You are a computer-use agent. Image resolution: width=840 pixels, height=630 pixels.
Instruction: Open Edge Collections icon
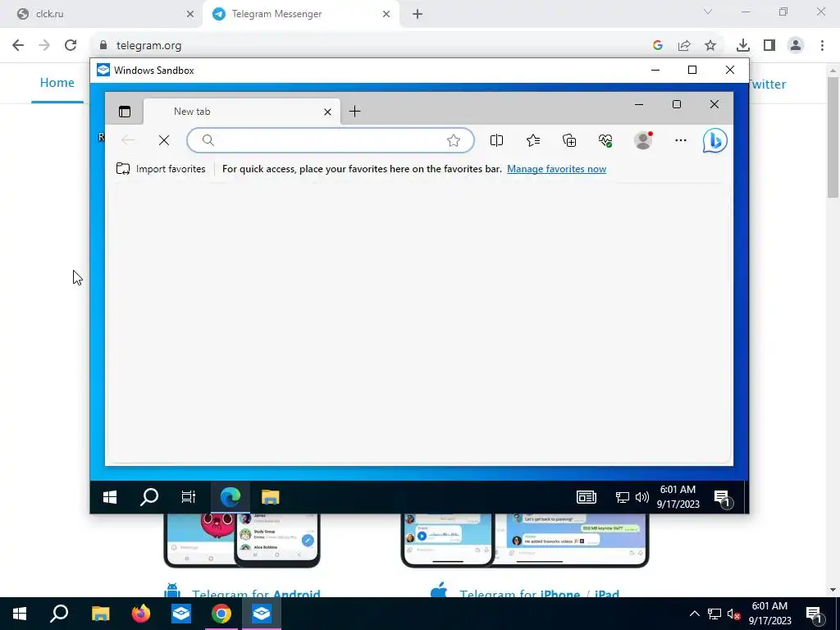569,140
